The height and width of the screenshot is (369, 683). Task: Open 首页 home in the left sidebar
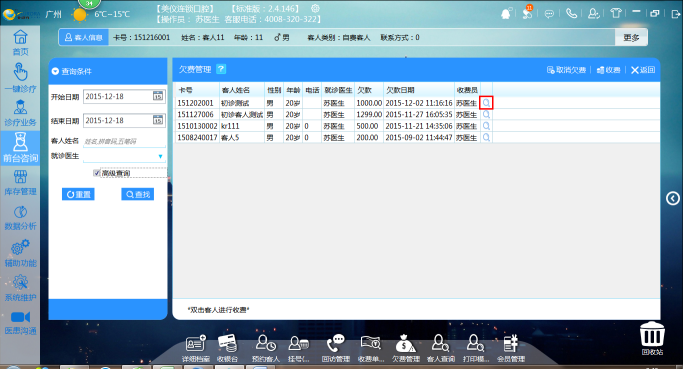pyautogui.click(x=20, y=43)
